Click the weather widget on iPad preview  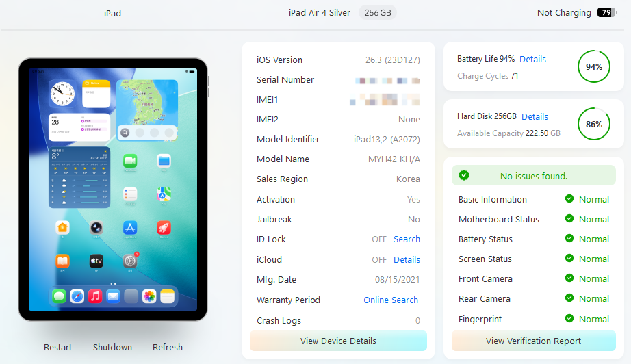79,177
